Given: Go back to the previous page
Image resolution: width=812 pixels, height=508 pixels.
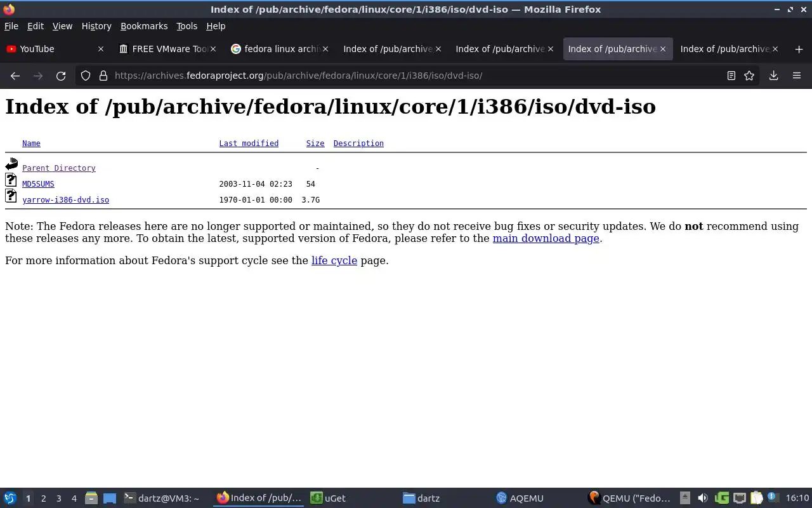Looking at the screenshot, I should coord(15,76).
